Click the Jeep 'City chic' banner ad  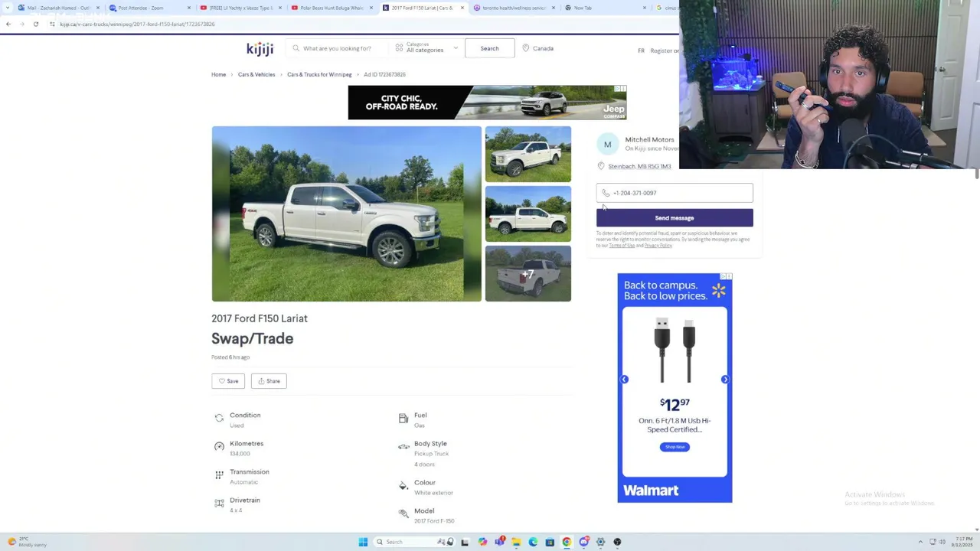[x=487, y=103]
